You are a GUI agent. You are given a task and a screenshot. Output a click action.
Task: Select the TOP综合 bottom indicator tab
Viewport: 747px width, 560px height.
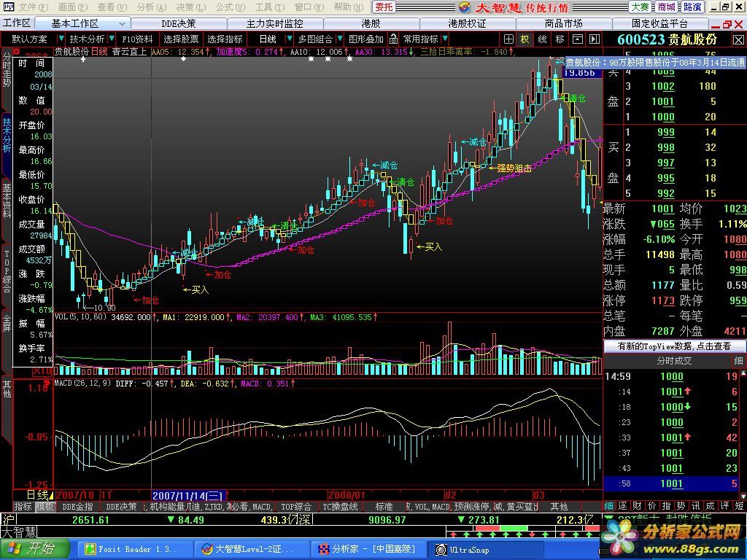pos(295,506)
